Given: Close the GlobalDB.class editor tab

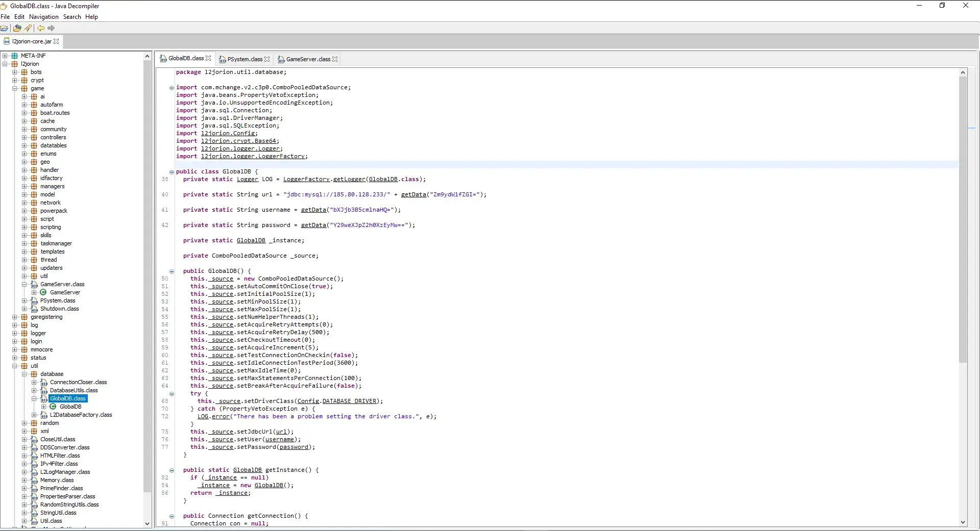Looking at the screenshot, I should [208, 59].
